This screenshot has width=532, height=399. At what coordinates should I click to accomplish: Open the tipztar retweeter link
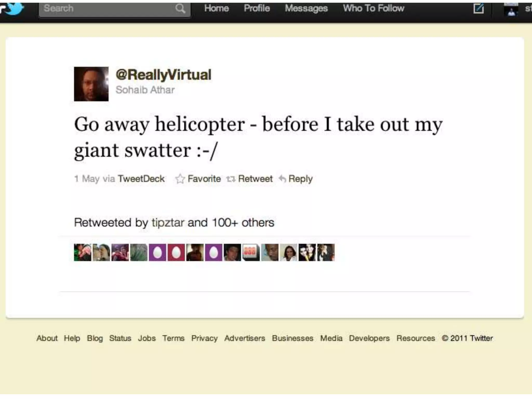tap(168, 223)
